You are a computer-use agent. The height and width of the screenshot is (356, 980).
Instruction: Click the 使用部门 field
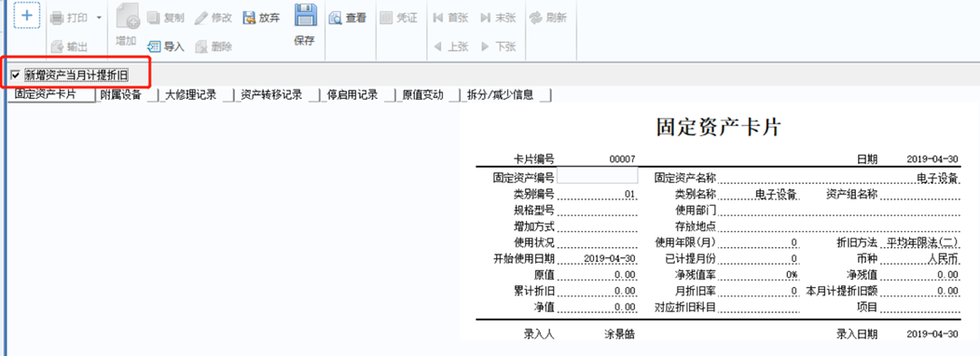(x=839, y=210)
